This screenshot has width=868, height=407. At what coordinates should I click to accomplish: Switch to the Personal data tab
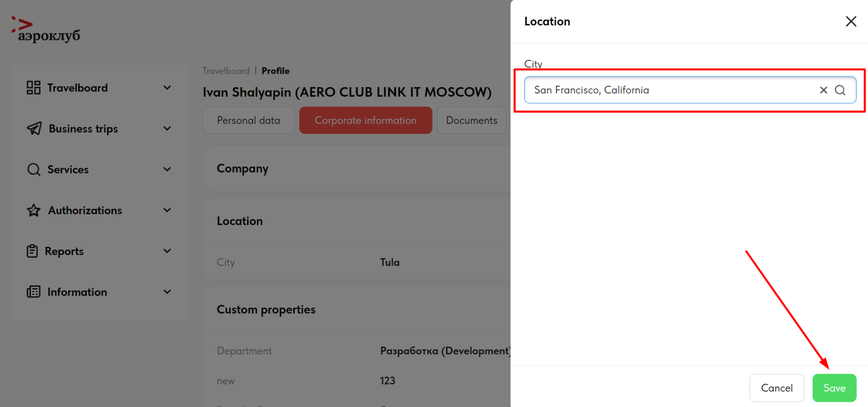coord(249,120)
